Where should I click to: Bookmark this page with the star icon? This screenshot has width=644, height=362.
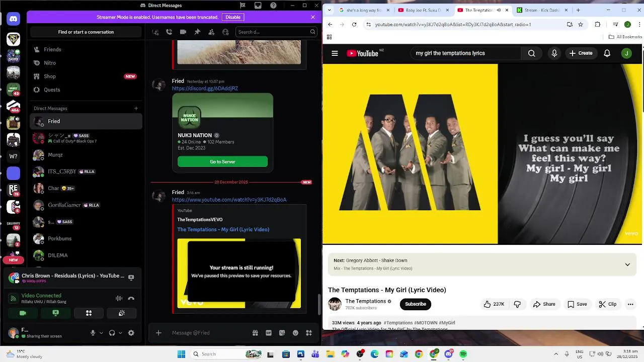point(581,24)
